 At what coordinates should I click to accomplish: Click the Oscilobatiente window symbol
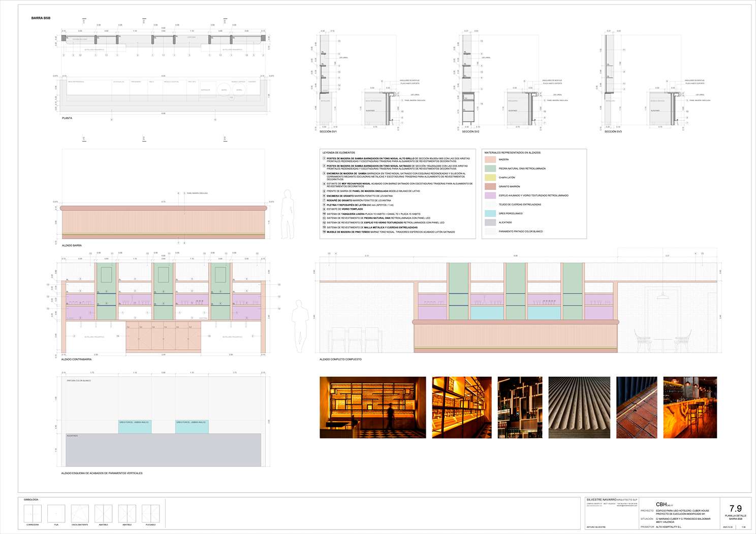click(x=80, y=513)
